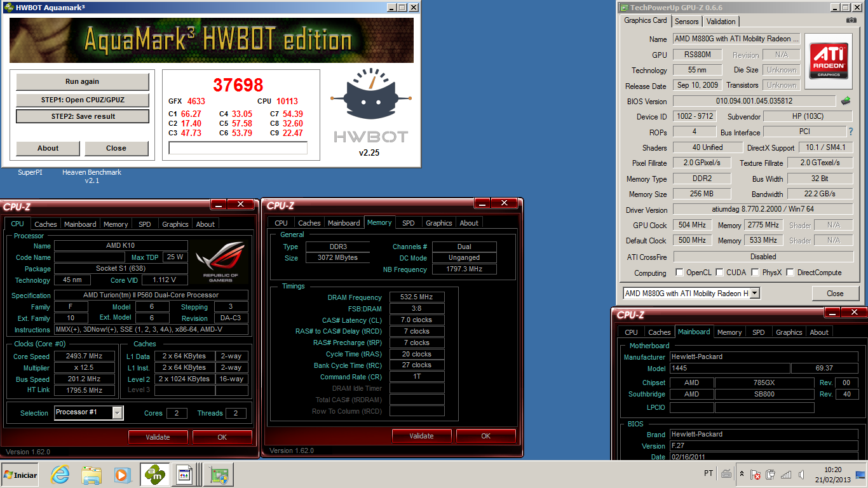Screen dimensions: 868x488
Task: Click Validate in CPU-Z Memory window
Action: click(x=422, y=436)
